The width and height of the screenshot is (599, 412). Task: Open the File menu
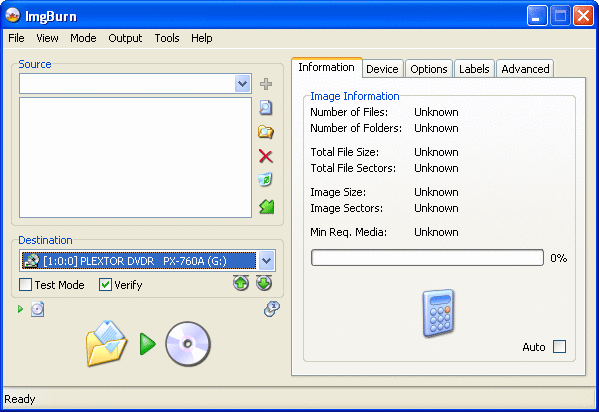click(x=16, y=38)
